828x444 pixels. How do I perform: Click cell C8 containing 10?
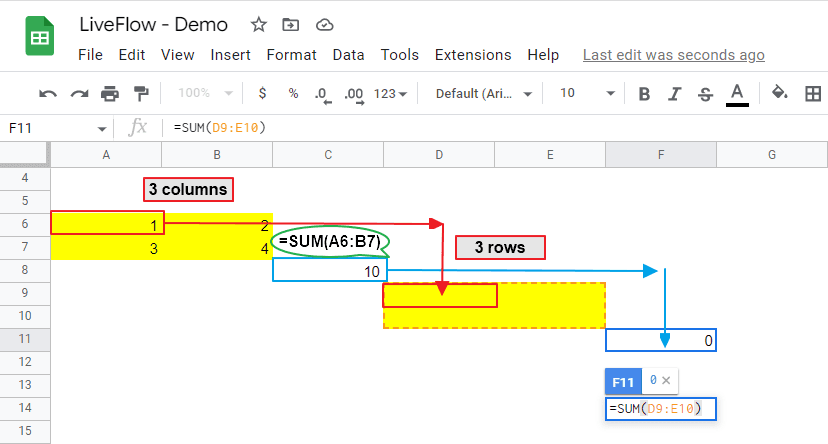(x=330, y=270)
